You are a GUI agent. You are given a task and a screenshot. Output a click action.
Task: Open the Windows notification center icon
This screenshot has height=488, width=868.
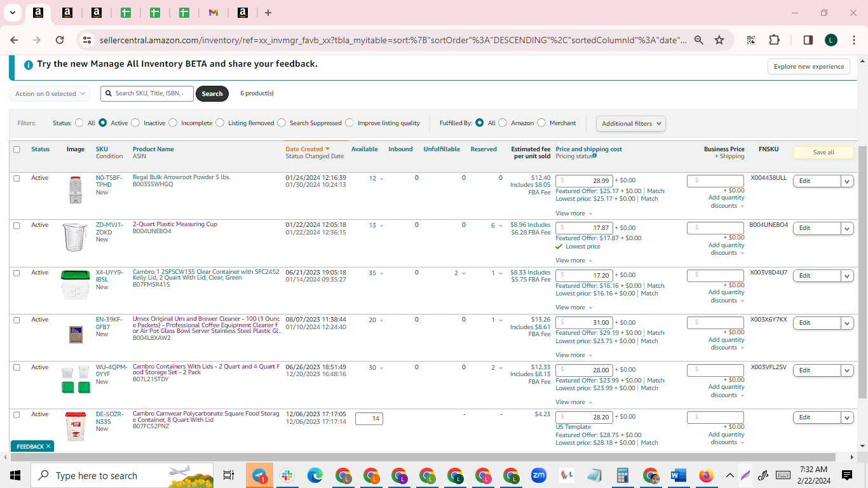click(x=846, y=475)
